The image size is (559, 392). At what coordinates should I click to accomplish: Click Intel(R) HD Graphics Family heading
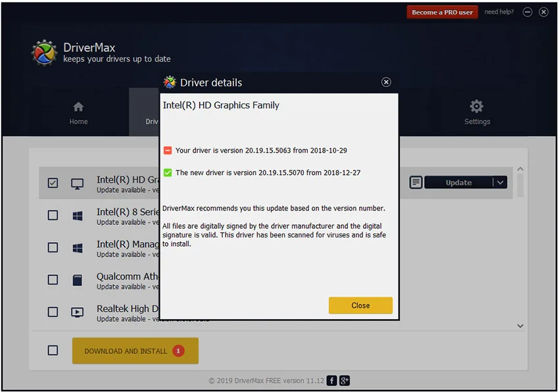(221, 105)
